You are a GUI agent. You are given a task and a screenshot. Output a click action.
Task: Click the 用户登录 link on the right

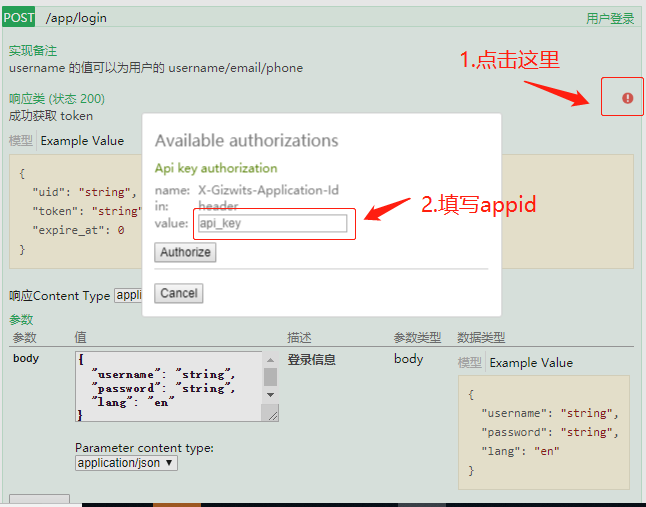[609, 18]
